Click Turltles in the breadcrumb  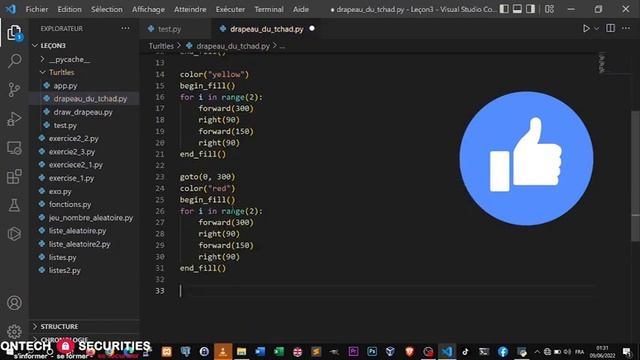(161, 46)
